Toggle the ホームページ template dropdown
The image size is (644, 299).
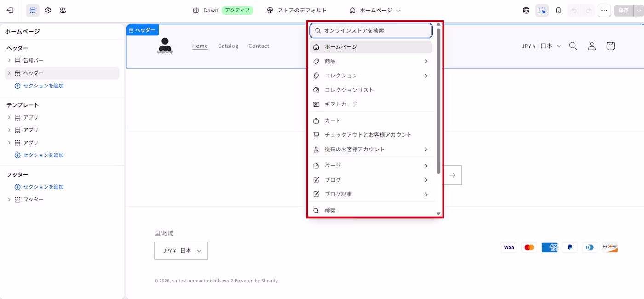tap(374, 10)
